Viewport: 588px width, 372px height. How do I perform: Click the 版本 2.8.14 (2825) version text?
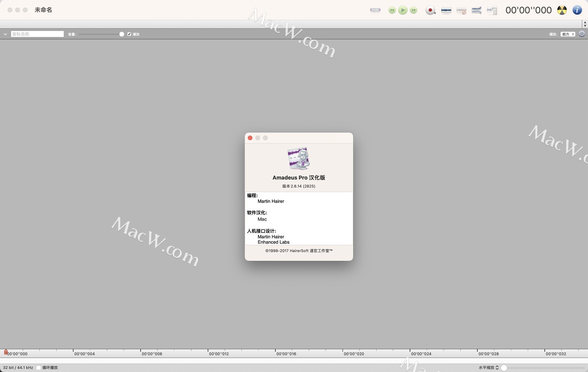(x=299, y=186)
